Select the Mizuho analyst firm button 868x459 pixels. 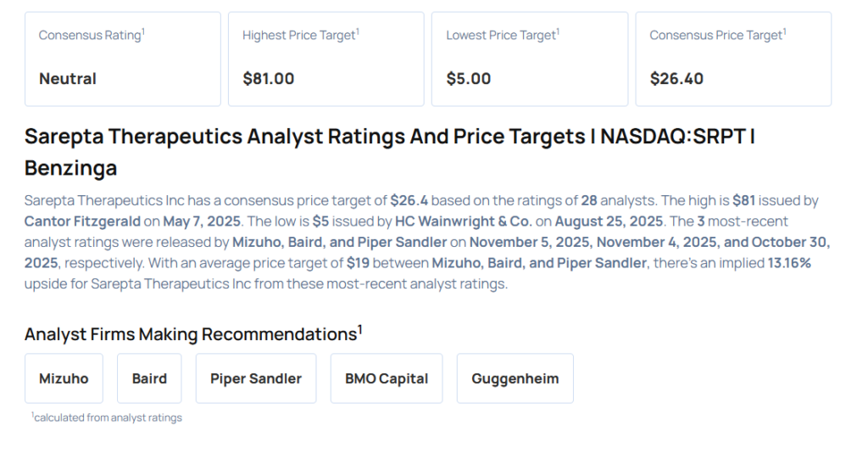tap(64, 378)
